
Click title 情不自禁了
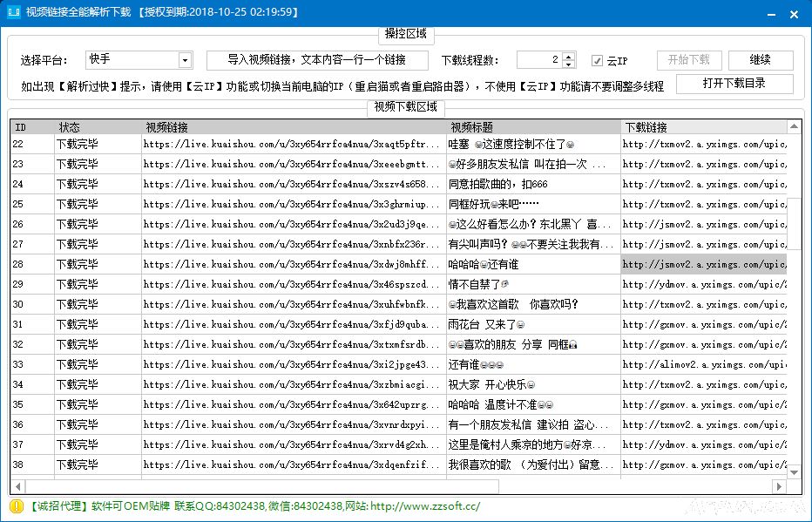click(478, 284)
